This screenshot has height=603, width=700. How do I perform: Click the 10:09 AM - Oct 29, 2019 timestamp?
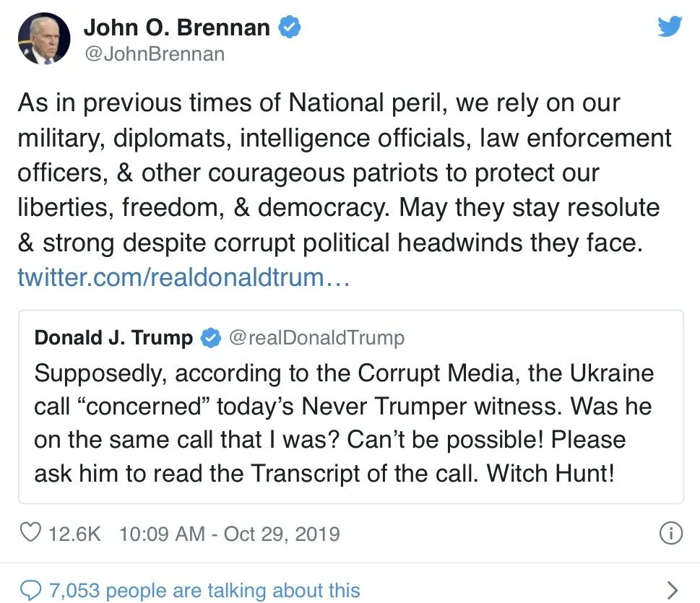pyautogui.click(x=229, y=534)
